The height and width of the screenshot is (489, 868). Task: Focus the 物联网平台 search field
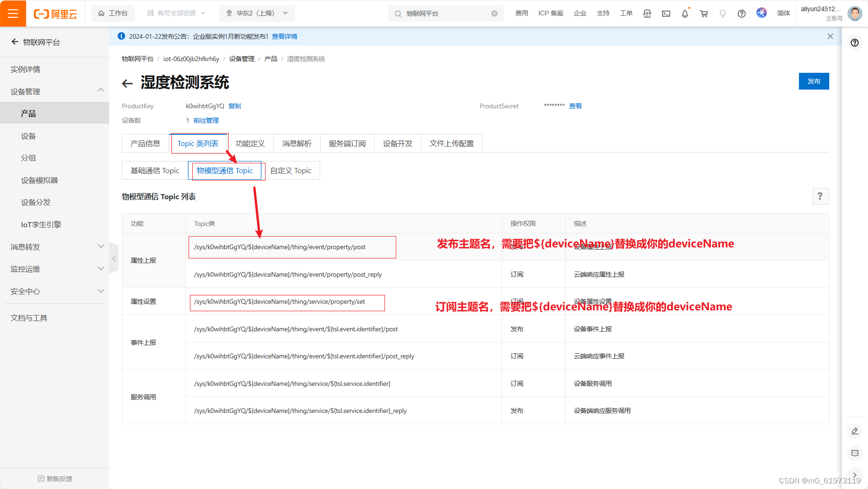point(445,14)
